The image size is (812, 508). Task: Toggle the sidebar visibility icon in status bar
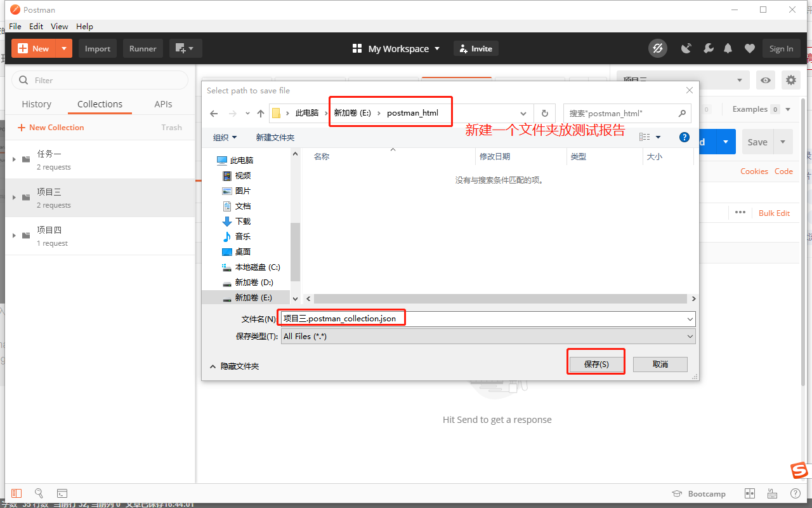click(x=16, y=493)
